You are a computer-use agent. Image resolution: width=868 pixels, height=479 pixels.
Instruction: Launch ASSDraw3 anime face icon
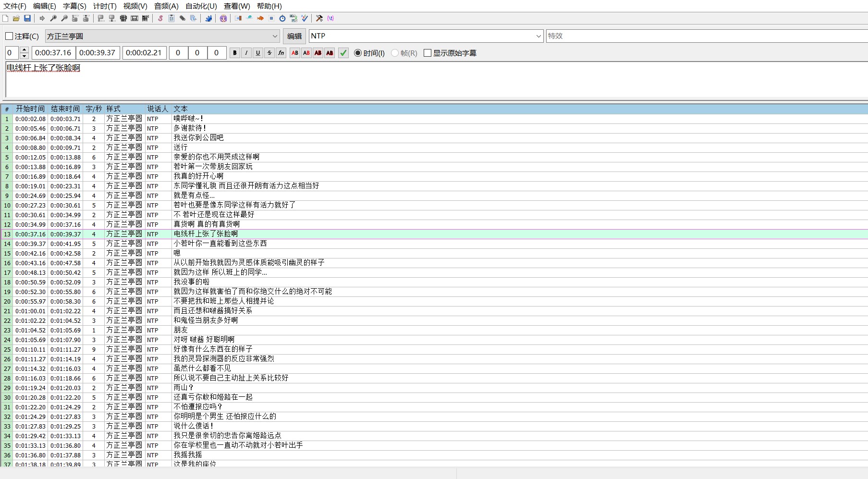click(x=223, y=18)
